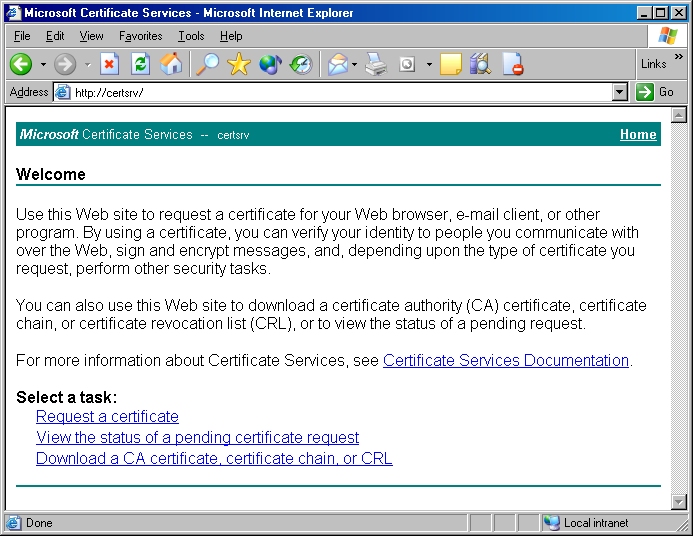The width and height of the screenshot is (693, 536).
Task: Open the Edit menu
Action: 55,36
